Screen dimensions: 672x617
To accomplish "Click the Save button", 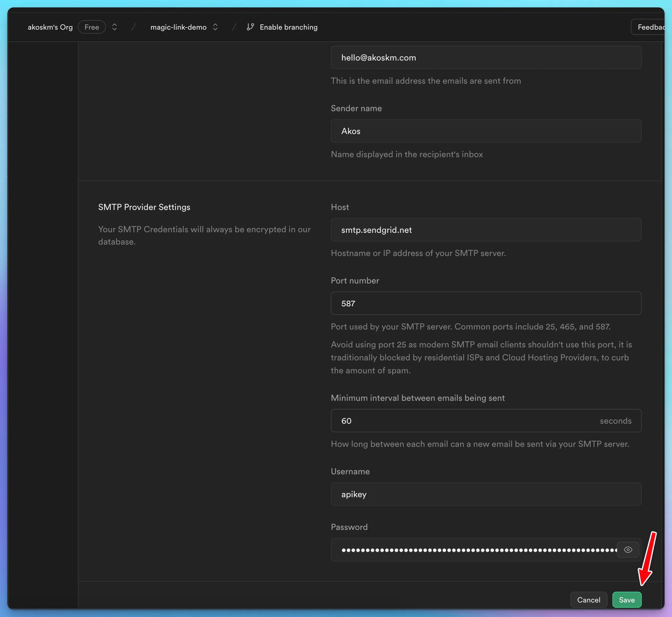I will 627,600.
